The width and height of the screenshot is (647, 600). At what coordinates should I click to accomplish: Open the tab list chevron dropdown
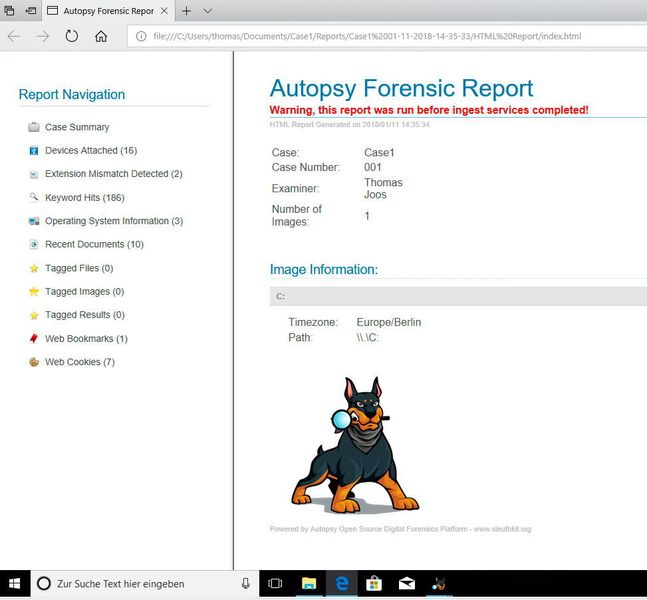pos(208,11)
